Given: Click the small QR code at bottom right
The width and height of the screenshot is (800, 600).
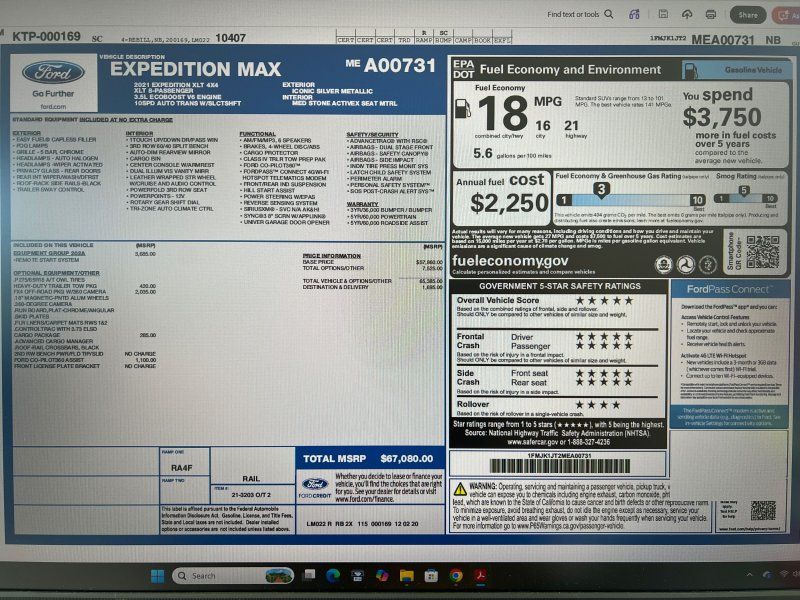Looking at the screenshot, I should (763, 511).
